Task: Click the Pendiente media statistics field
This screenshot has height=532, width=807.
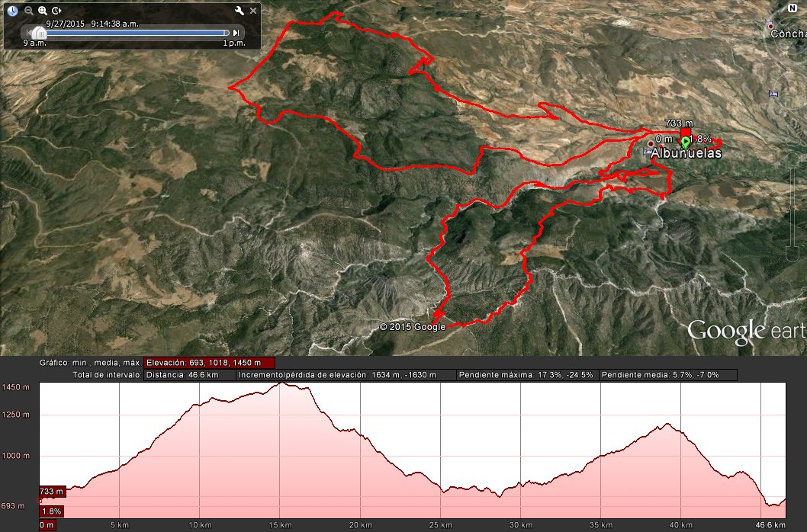Action: [668, 375]
